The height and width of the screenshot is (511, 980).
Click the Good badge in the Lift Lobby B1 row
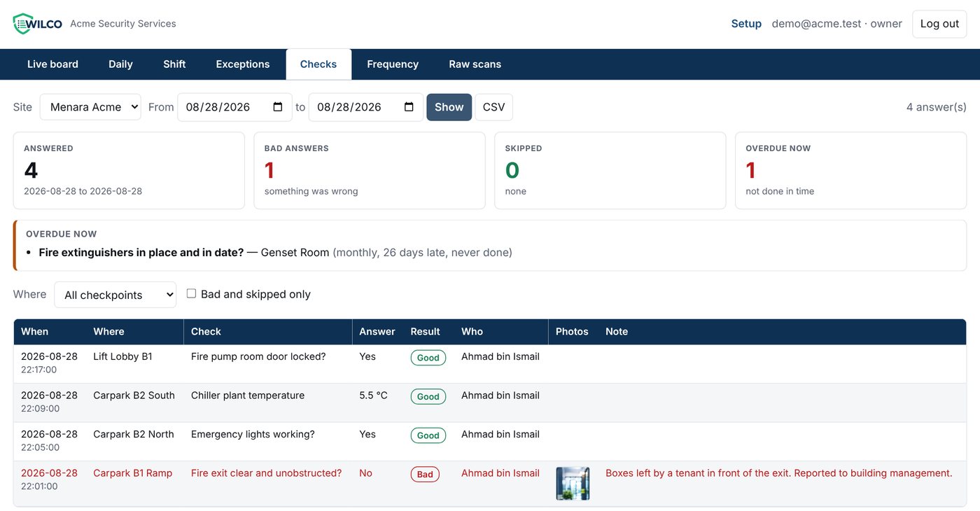point(428,358)
